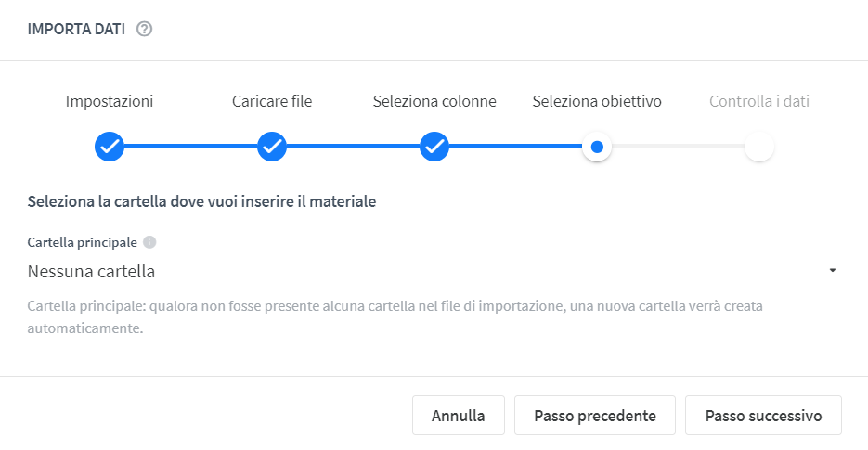Click the Cartella principale field label
The image size is (868, 450).
[83, 242]
